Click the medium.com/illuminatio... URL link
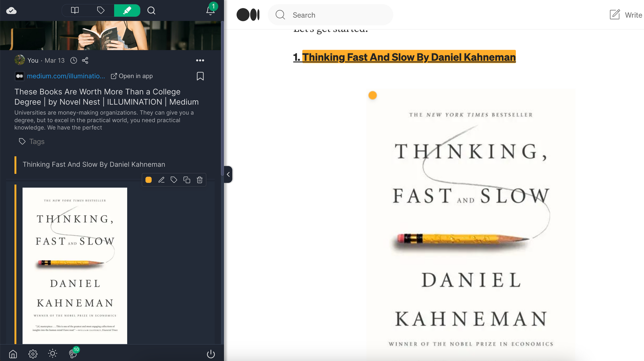This screenshot has height=361, width=644. click(x=66, y=76)
